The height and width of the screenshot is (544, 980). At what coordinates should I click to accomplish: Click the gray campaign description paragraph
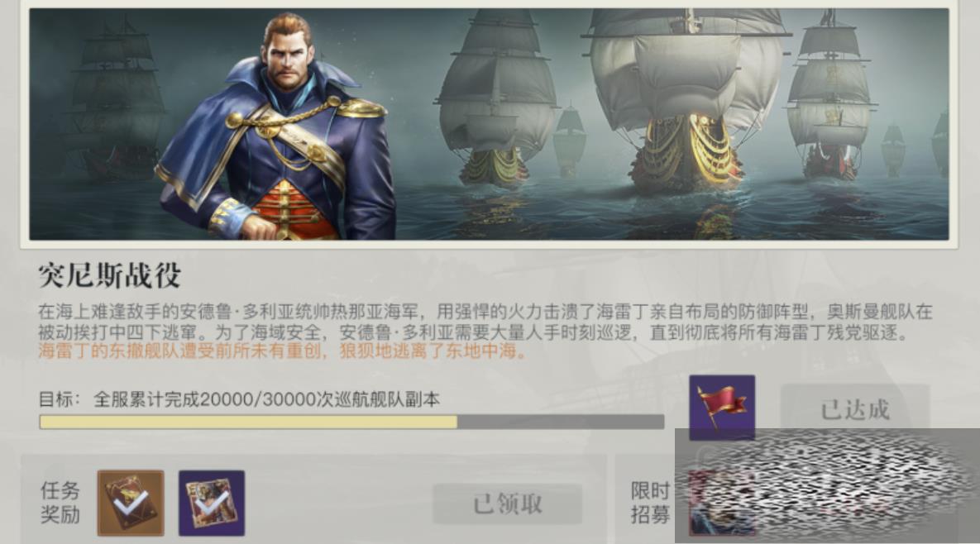(x=485, y=321)
